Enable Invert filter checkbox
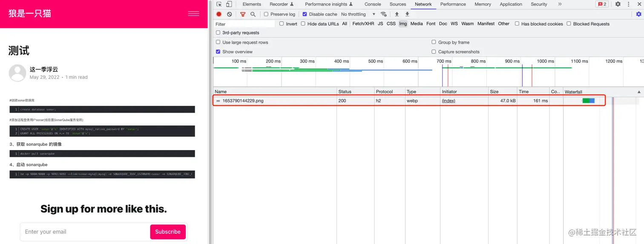Viewport: 644px width, 244px height. coord(282,23)
